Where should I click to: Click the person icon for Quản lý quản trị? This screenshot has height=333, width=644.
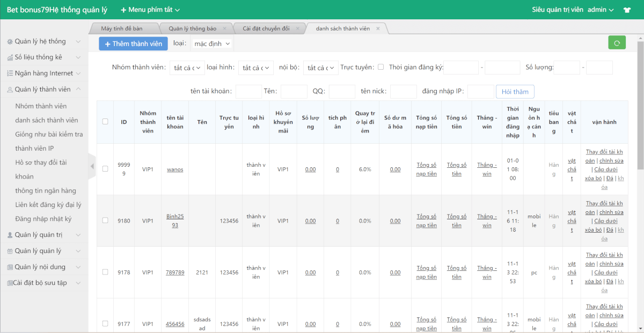tap(10, 235)
